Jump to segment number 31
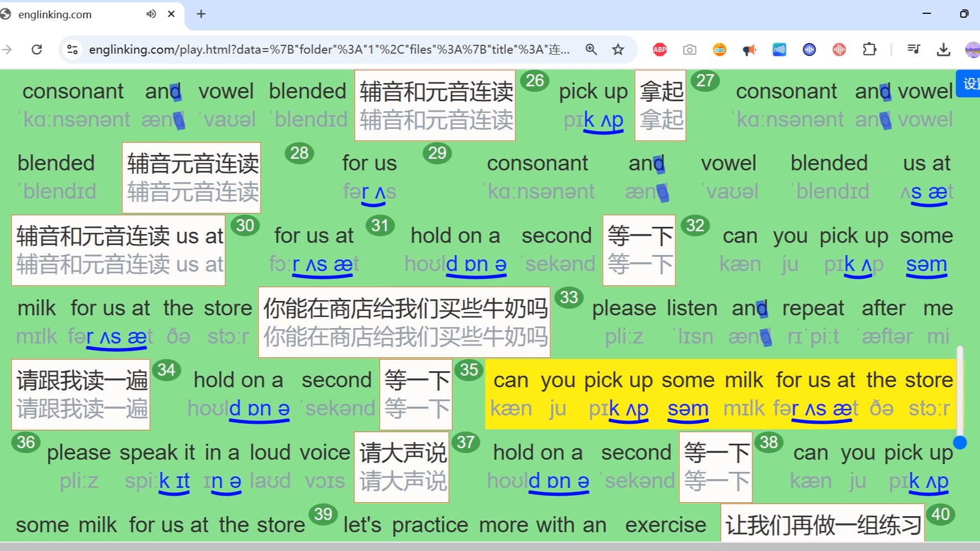Screen dimensions: 980x551 [x=380, y=225]
